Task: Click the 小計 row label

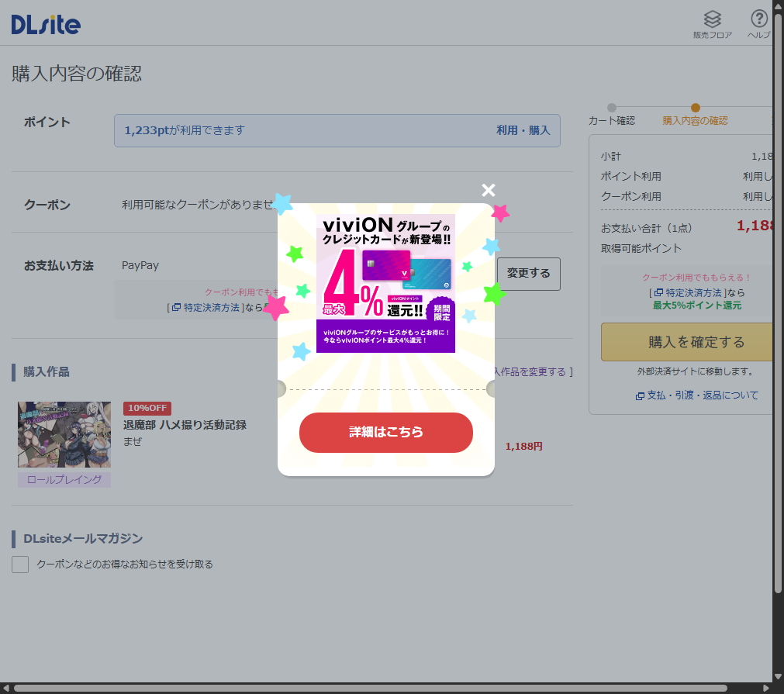Action: pos(610,157)
